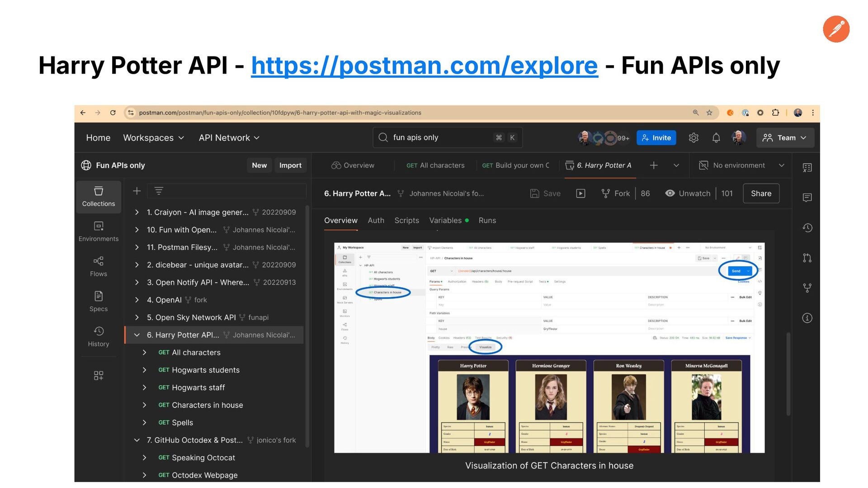Image resolution: width=868 pixels, height=488 pixels.
Task: Expand the 1. Craiyon collection
Action: [x=137, y=212]
